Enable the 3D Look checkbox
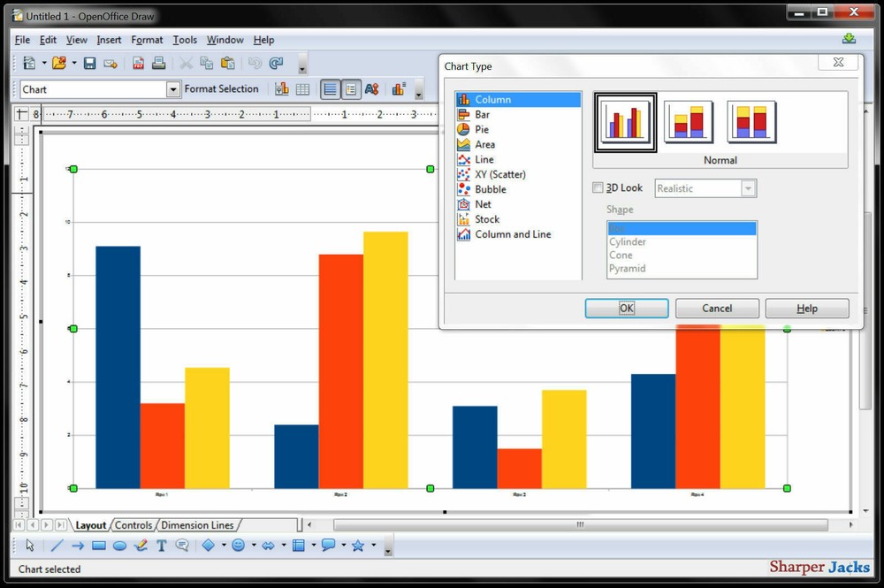The width and height of the screenshot is (884, 588). pos(598,187)
